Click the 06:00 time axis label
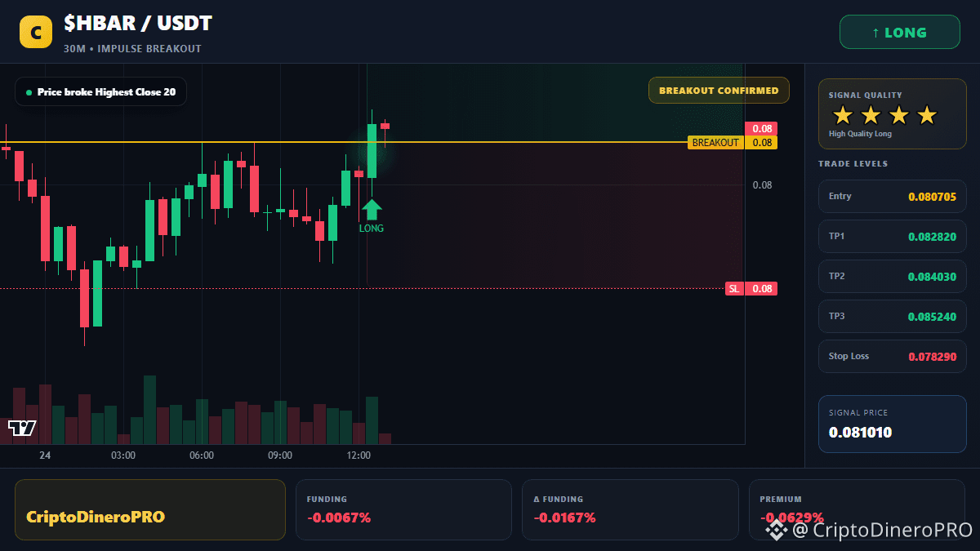This screenshot has height=551, width=980. [202, 455]
